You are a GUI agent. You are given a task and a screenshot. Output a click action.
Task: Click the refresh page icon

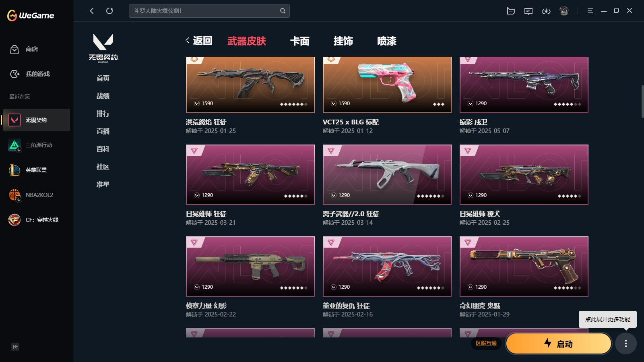pyautogui.click(x=109, y=11)
